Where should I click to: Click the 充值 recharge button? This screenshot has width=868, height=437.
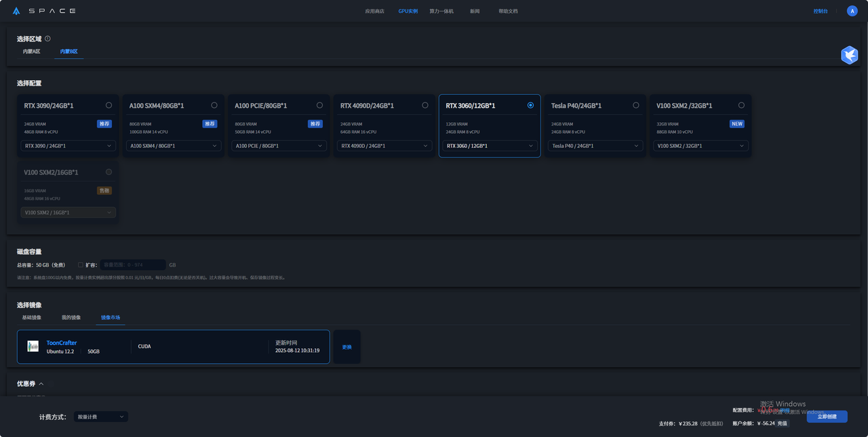(783, 423)
